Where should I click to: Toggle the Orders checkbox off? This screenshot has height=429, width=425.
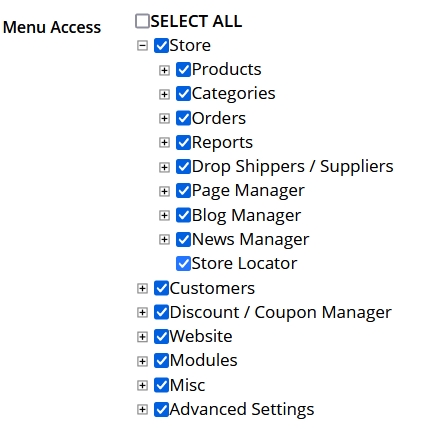point(183,118)
